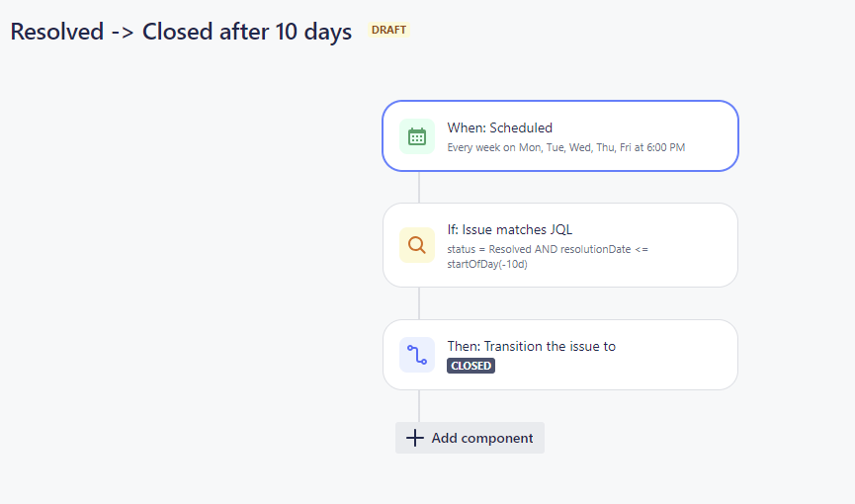Click the orange magnifier JQL condition icon

coord(416,245)
